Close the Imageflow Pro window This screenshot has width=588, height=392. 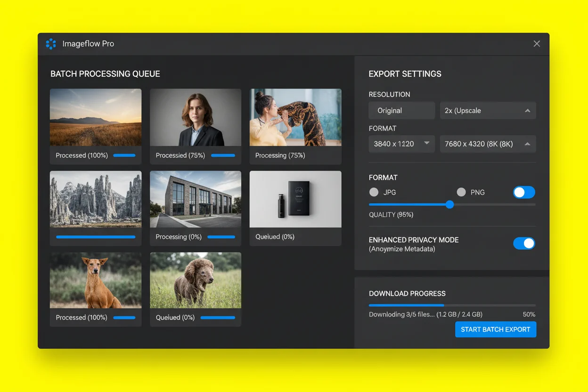(537, 44)
